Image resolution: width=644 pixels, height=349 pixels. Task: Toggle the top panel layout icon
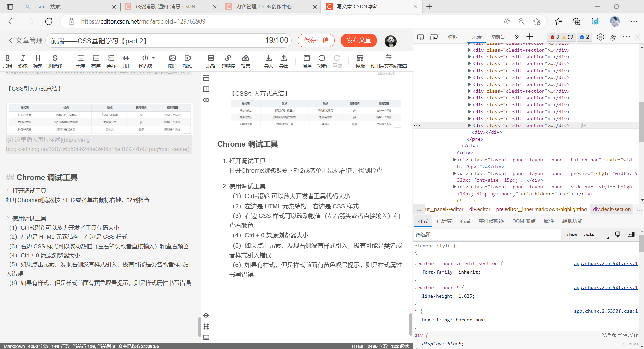click(x=206, y=78)
